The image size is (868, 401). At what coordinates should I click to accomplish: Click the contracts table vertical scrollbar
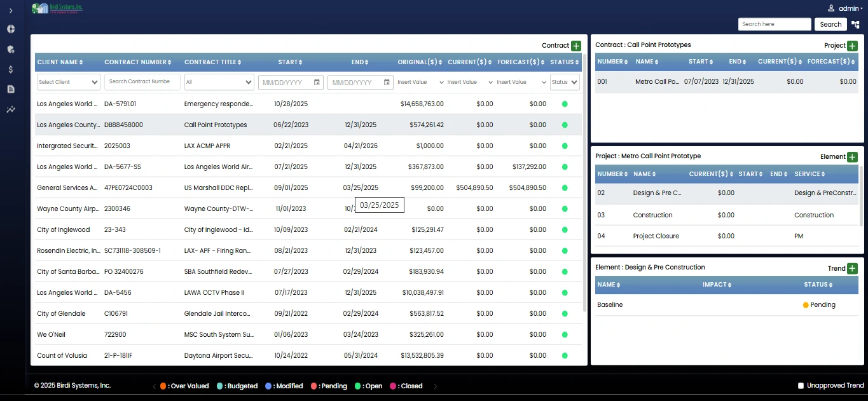(x=584, y=184)
